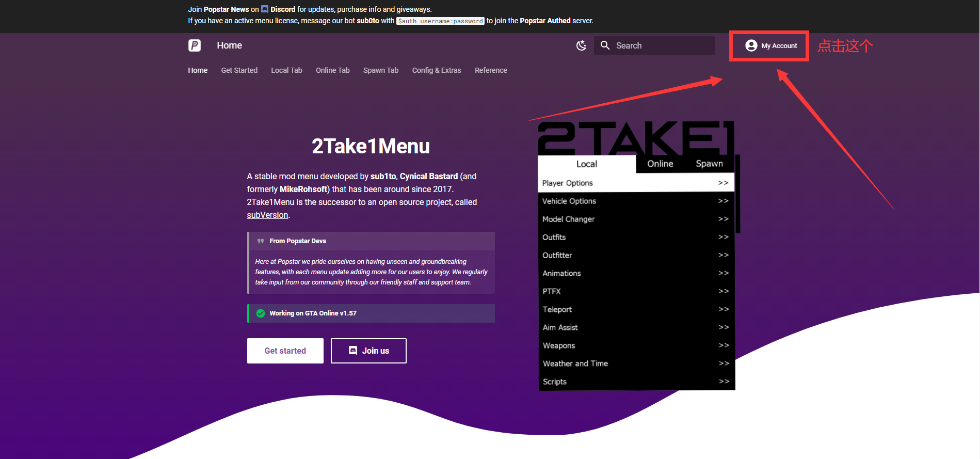The width and height of the screenshot is (980, 459).
Task: Click the 2Take1Menu heading
Action: point(371,146)
